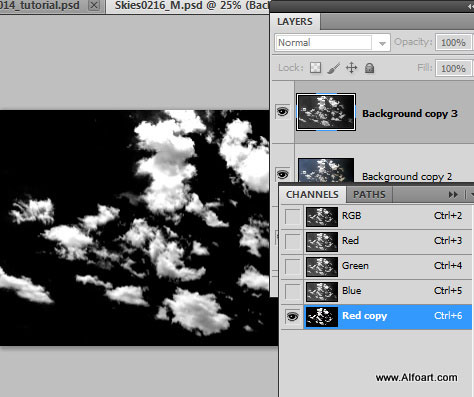The height and width of the screenshot is (397, 474).
Task: Click the Red copy channel thumbnail
Action: 322,317
